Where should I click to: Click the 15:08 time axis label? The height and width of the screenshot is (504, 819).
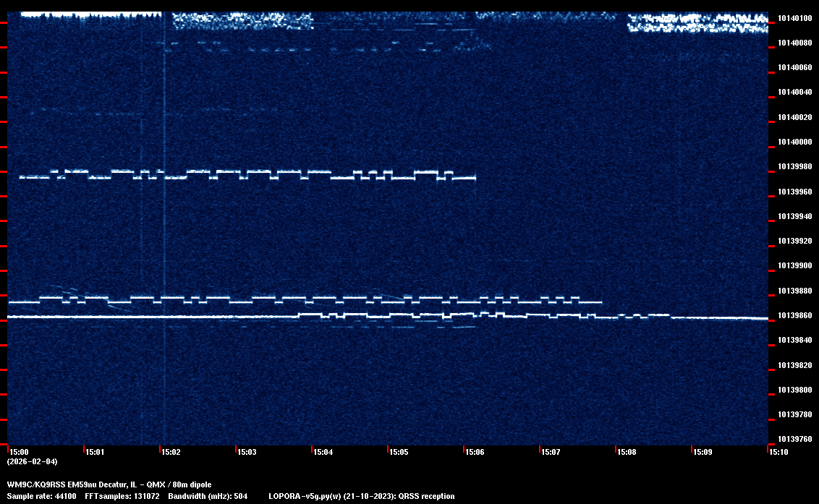(627, 452)
